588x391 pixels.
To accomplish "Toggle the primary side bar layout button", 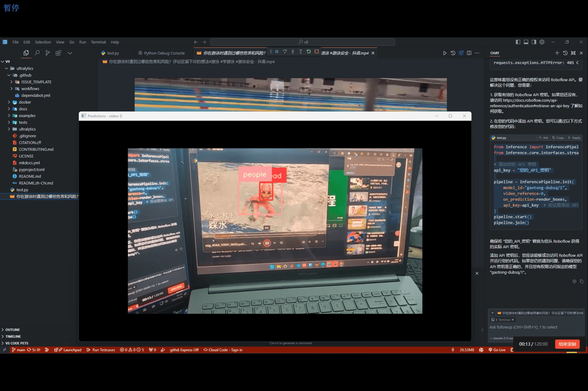I will coord(518,42).
